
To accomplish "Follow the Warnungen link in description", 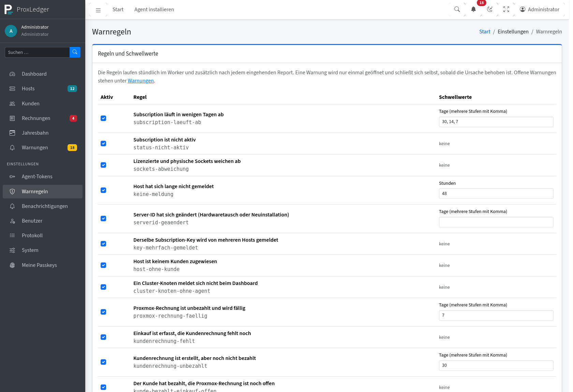I will (x=141, y=81).
